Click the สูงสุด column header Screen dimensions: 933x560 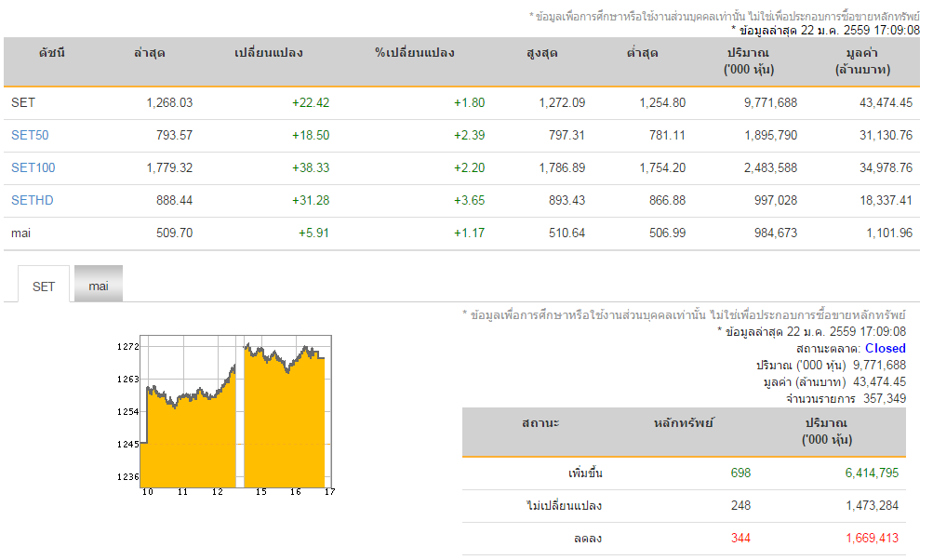(541, 53)
